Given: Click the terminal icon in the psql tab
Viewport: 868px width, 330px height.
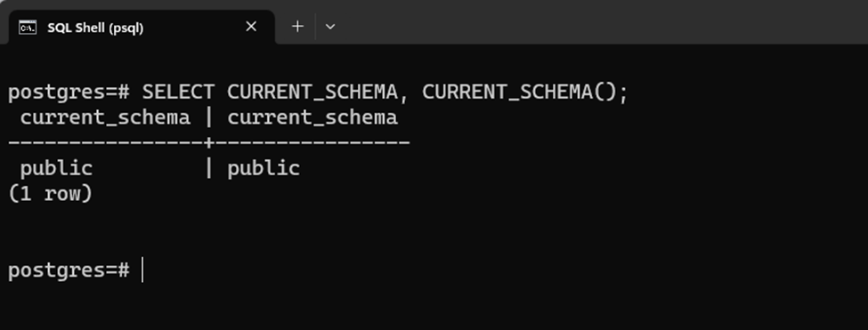Looking at the screenshot, I should pyautogui.click(x=28, y=27).
